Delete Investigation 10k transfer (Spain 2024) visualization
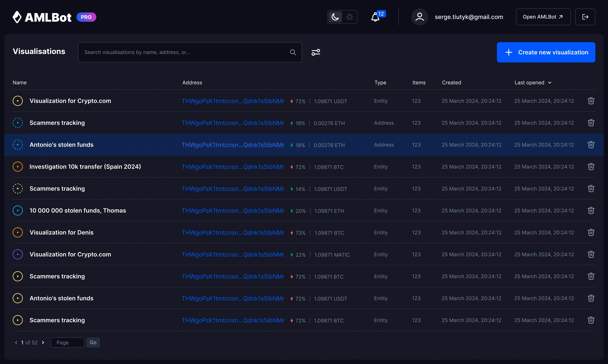 click(x=591, y=167)
